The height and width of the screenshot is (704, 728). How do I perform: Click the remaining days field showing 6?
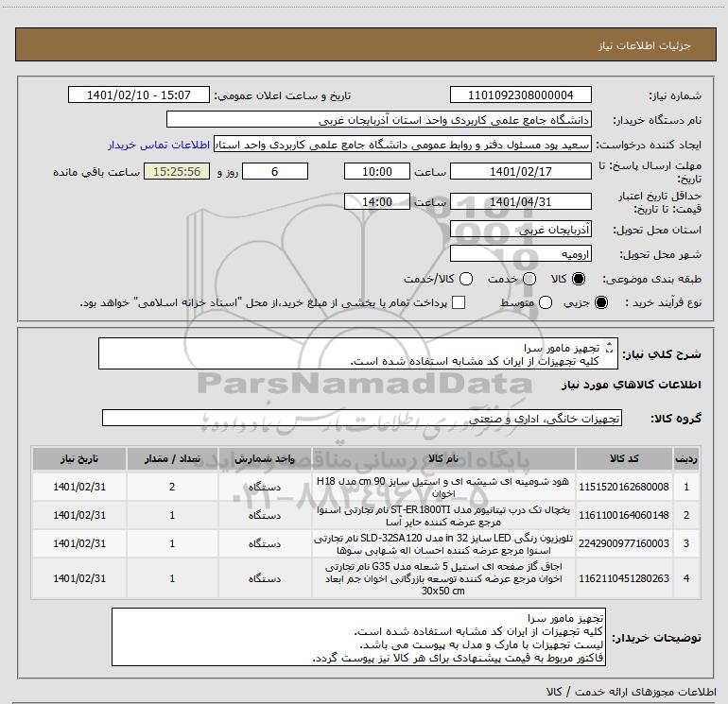pos(275,172)
